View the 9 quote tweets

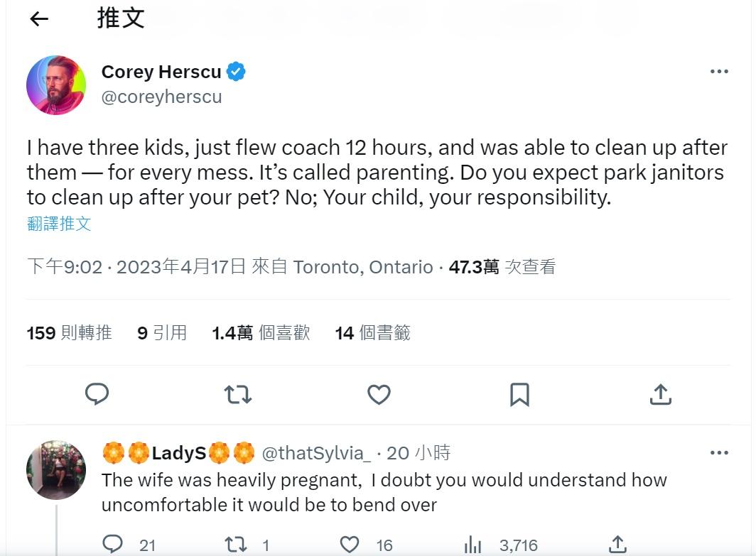coord(162,333)
